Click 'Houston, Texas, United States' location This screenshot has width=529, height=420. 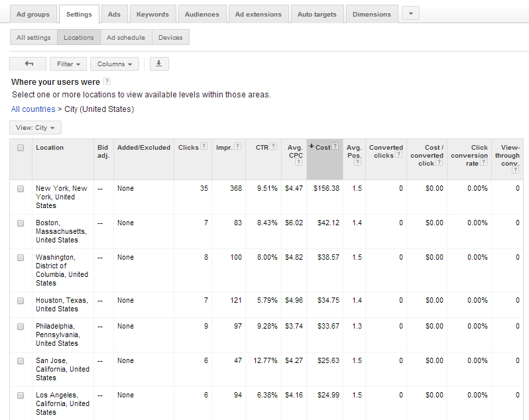(62, 304)
